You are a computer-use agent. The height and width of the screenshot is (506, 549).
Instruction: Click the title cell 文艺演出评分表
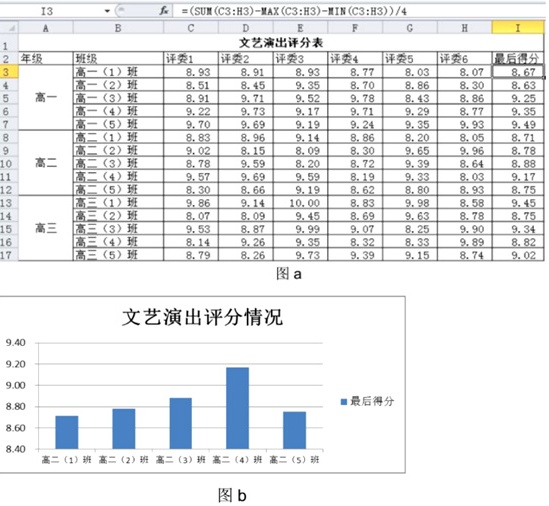[281, 43]
